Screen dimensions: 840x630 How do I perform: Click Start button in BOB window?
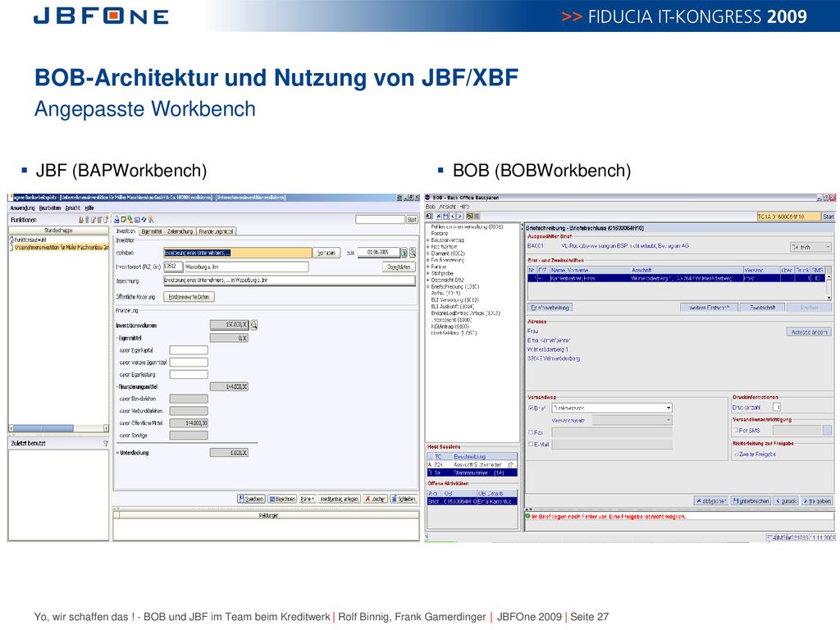pos(829,217)
